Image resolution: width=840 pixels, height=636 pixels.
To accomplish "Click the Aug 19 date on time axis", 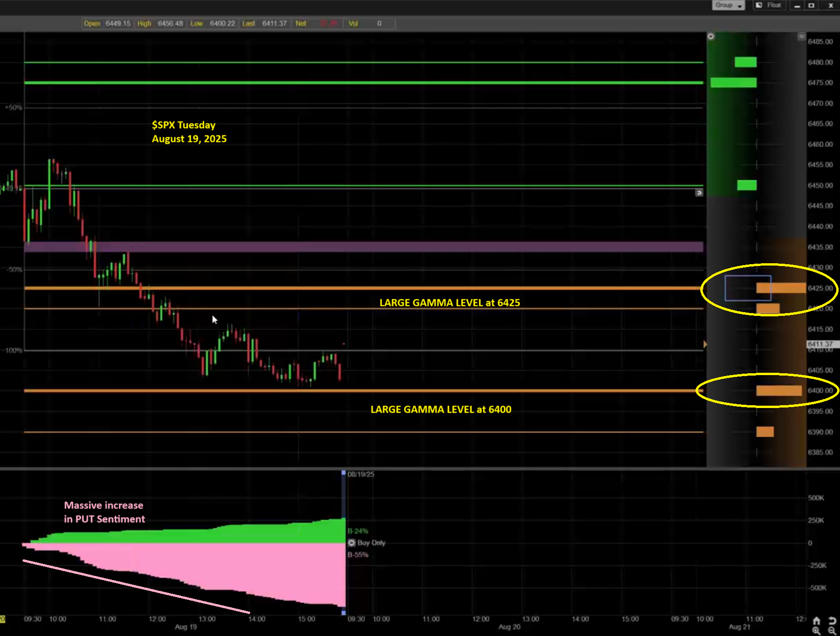I will (x=186, y=627).
